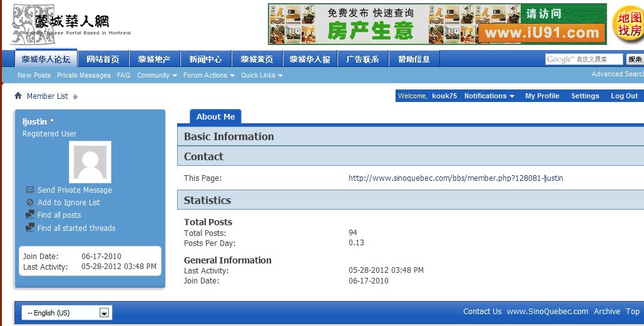This screenshot has height=326, width=644.
Task: Click the arrow icon after Member List
Action: [x=76, y=96]
